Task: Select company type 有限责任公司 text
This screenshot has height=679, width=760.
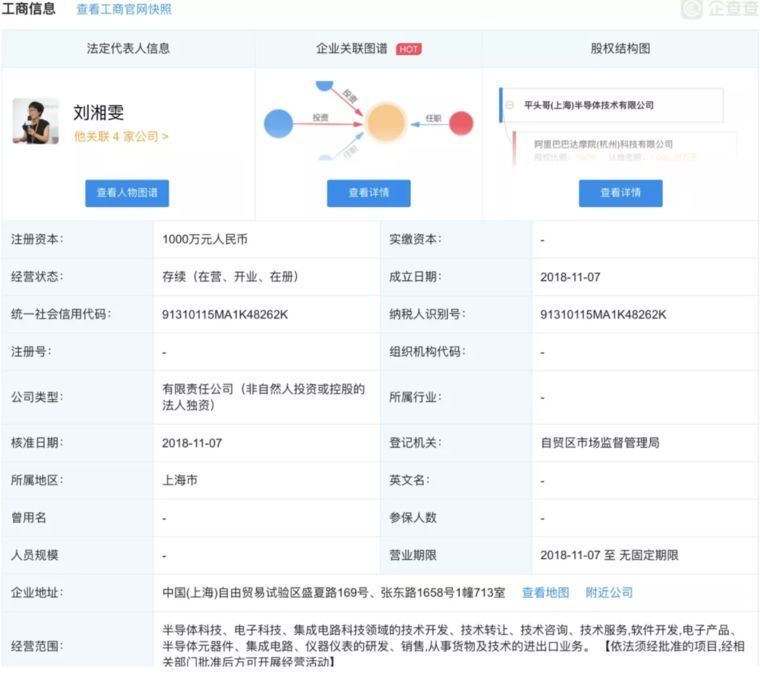Action: pos(264,397)
